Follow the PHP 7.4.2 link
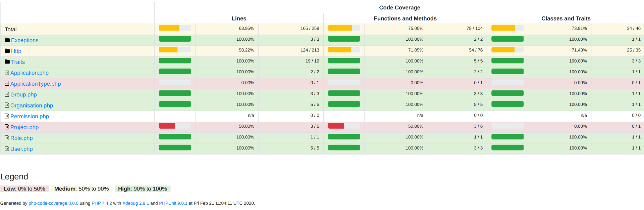Viewport: 644px width, 210px height. click(102, 203)
